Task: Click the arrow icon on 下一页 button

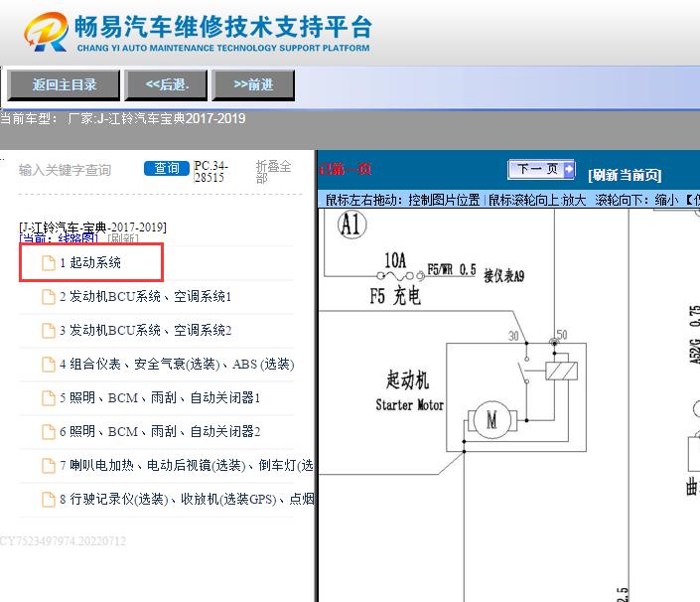Action: (568, 169)
